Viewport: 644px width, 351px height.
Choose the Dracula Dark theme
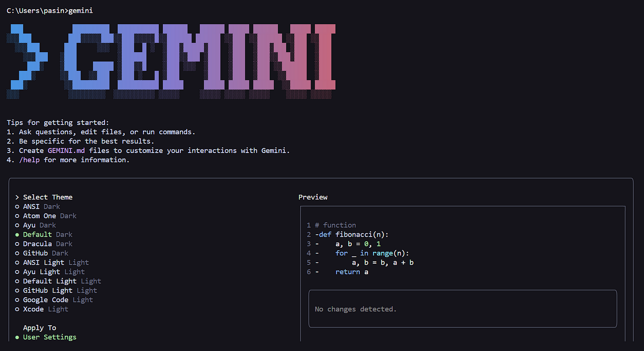(x=44, y=244)
